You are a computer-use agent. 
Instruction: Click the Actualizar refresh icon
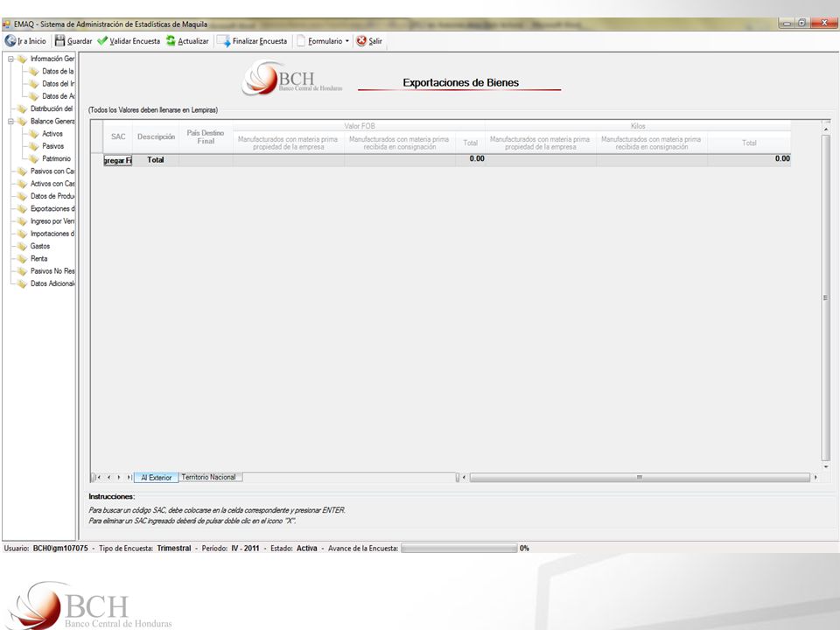(x=171, y=41)
